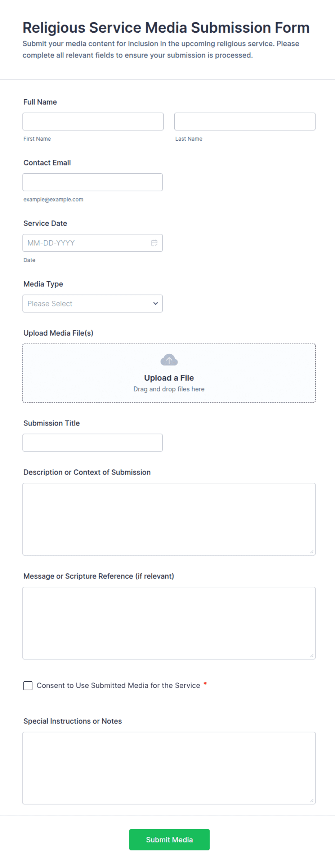
Task: Click the Submit Media button
Action: pos(169,840)
